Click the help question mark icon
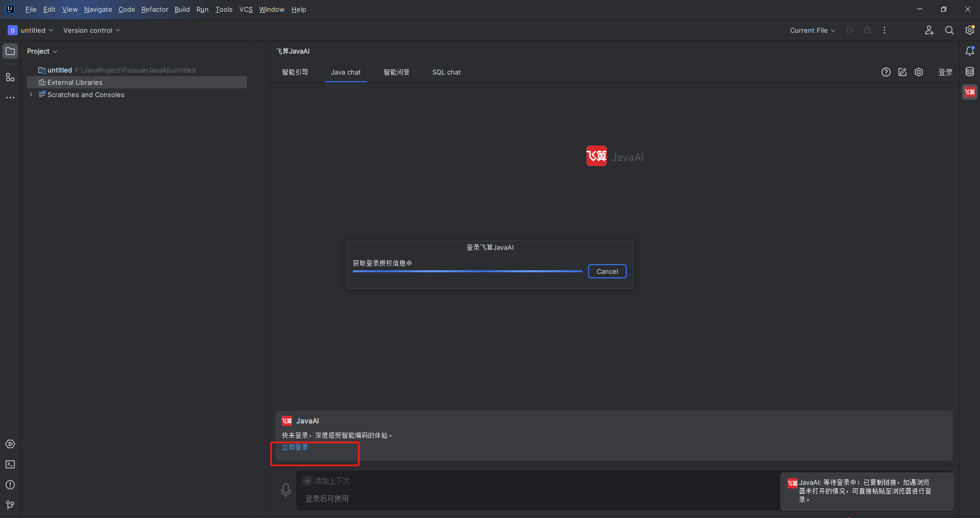The height and width of the screenshot is (518, 980). [886, 72]
